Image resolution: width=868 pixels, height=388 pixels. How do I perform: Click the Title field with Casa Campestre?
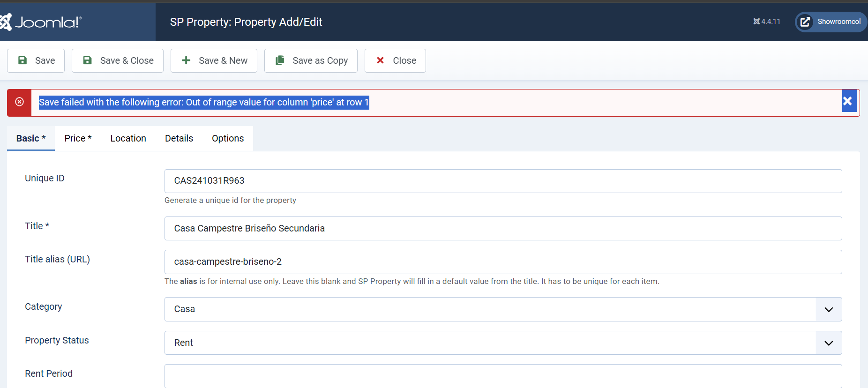coord(503,229)
